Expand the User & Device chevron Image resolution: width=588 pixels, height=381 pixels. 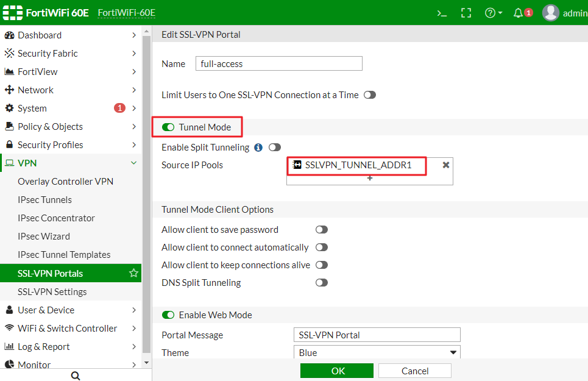(x=134, y=310)
